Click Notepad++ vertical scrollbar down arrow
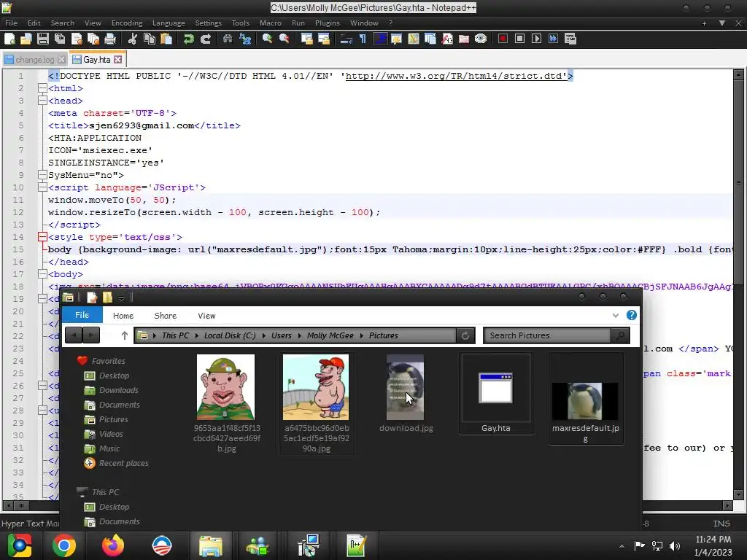The image size is (747, 560). (738, 495)
